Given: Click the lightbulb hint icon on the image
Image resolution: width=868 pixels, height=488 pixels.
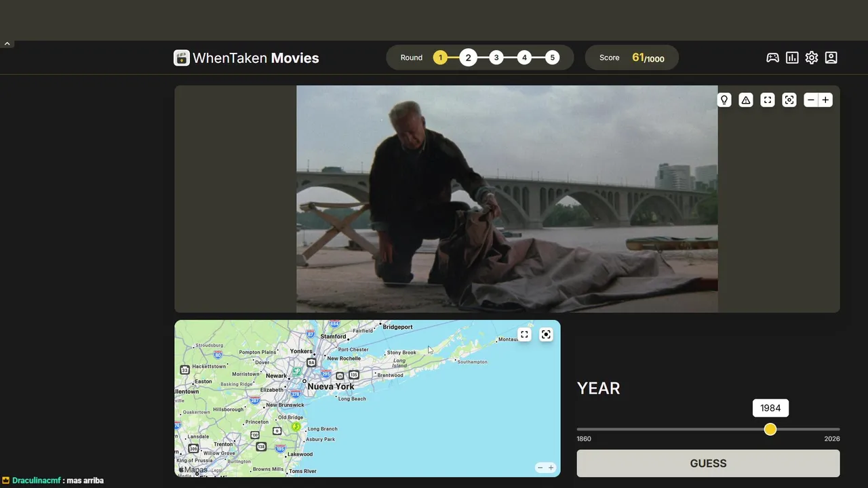Looking at the screenshot, I should [724, 100].
